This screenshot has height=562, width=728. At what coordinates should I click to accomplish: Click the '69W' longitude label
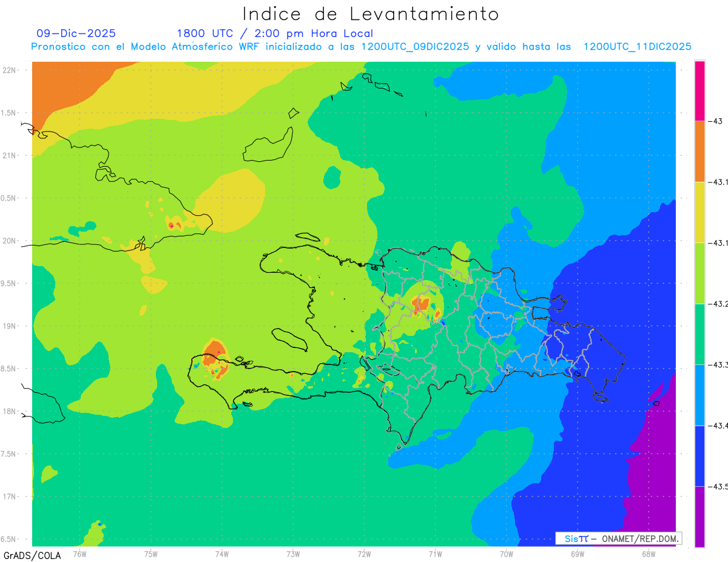click(x=578, y=554)
